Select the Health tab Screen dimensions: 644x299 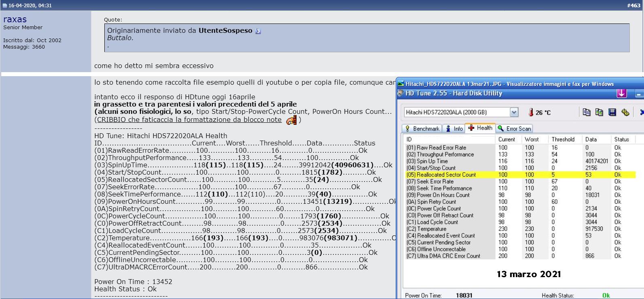480,128
